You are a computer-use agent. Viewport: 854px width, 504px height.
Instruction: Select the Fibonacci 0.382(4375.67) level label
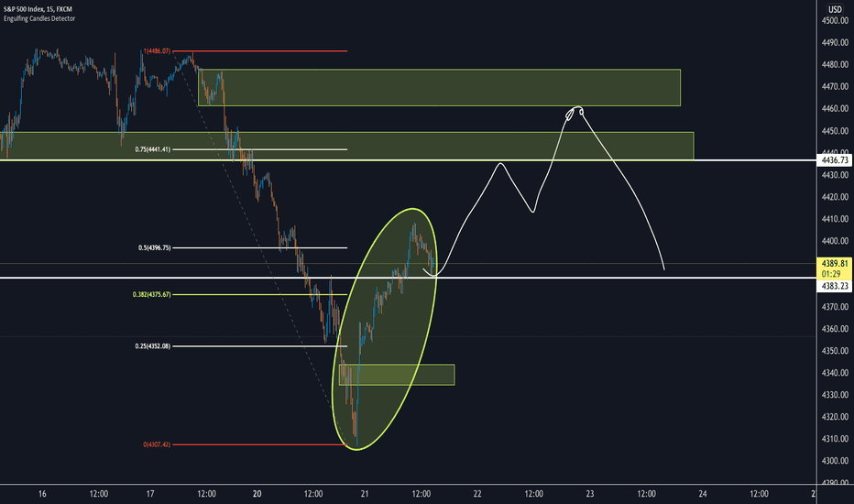click(151, 295)
